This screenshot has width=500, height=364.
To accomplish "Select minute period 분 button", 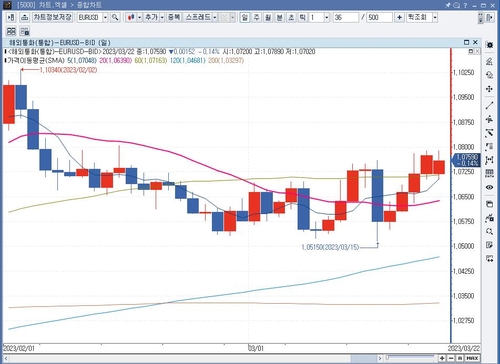I will coord(280,17).
